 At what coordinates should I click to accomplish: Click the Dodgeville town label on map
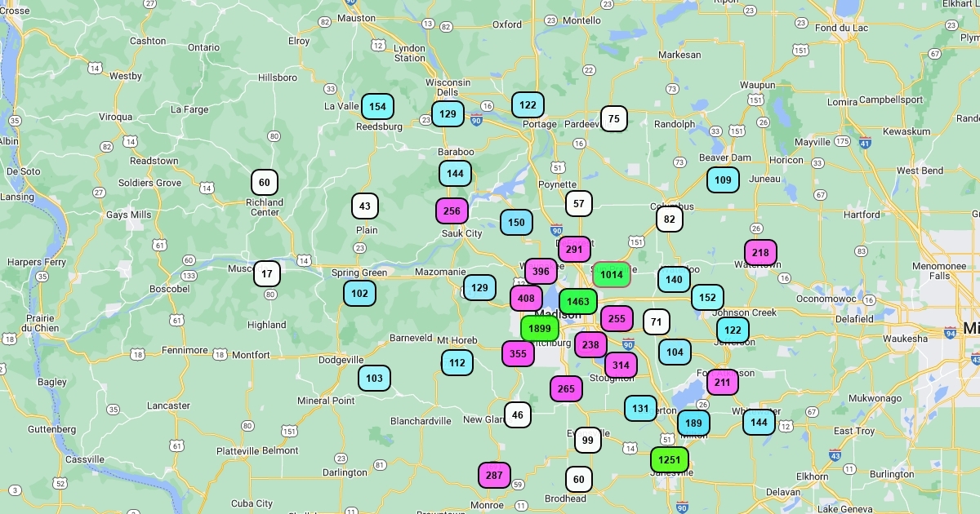[x=341, y=360]
